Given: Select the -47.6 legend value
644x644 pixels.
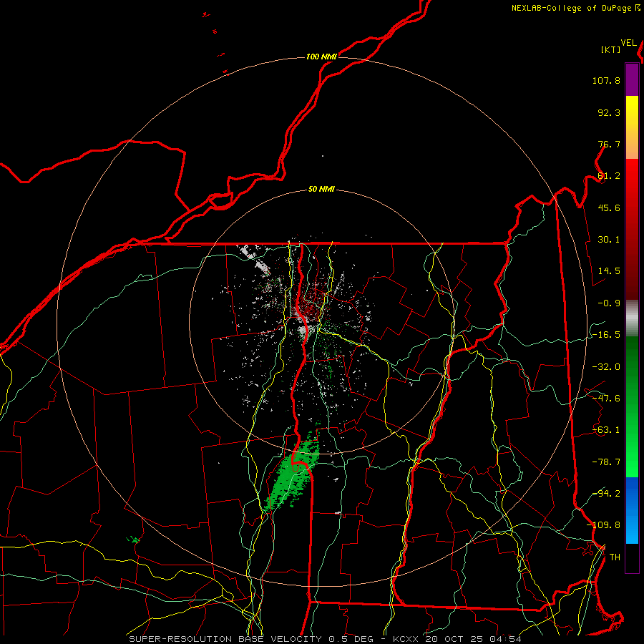Looking at the screenshot, I should point(606,399).
